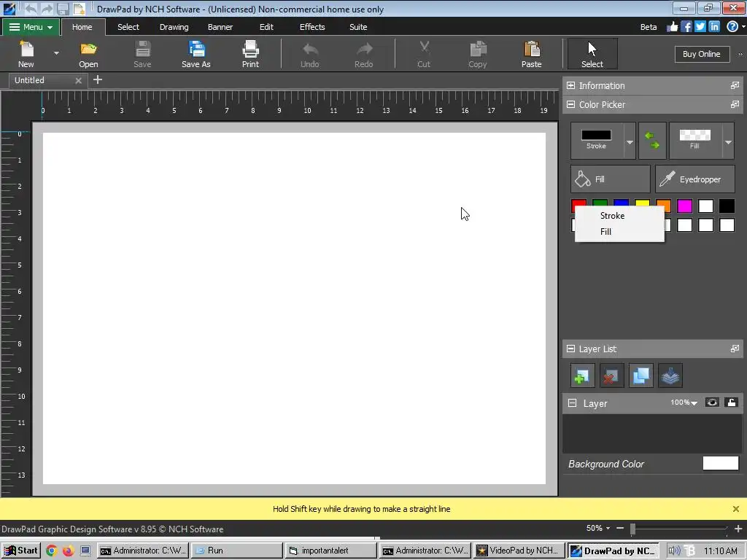Merge layers down icon
This screenshot has width=747, height=560.
(x=670, y=376)
